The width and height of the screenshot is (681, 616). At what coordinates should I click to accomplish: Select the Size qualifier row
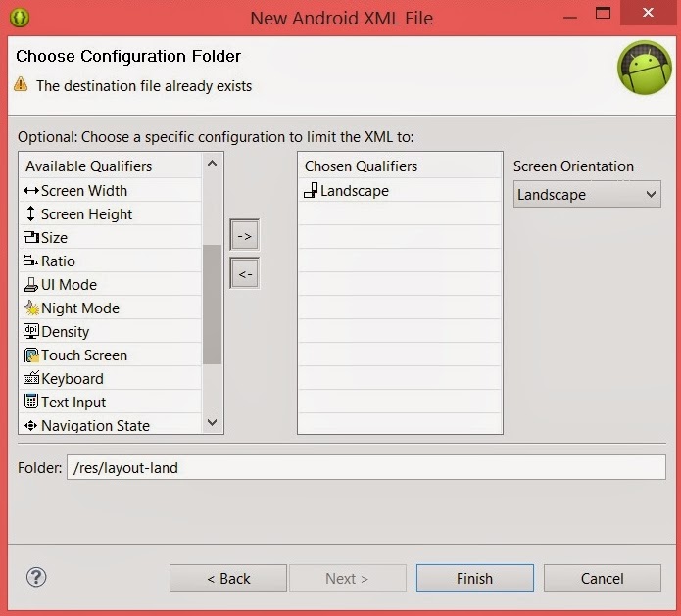click(111, 237)
